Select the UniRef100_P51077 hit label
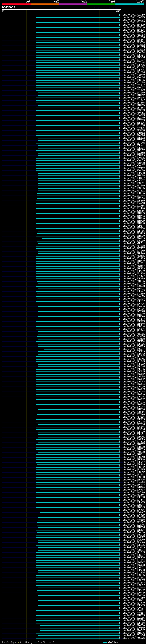This screenshot has height=644, width=146. [134, 100]
